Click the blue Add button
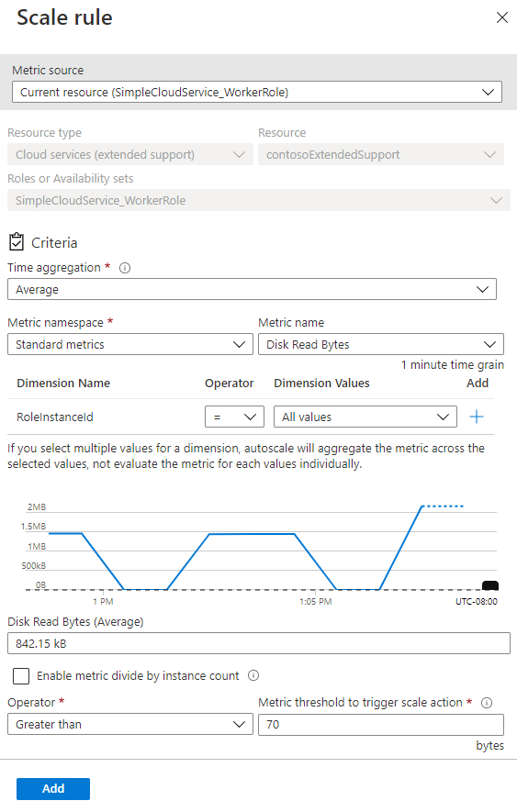Viewport: 517px width, 812px height. click(53, 789)
